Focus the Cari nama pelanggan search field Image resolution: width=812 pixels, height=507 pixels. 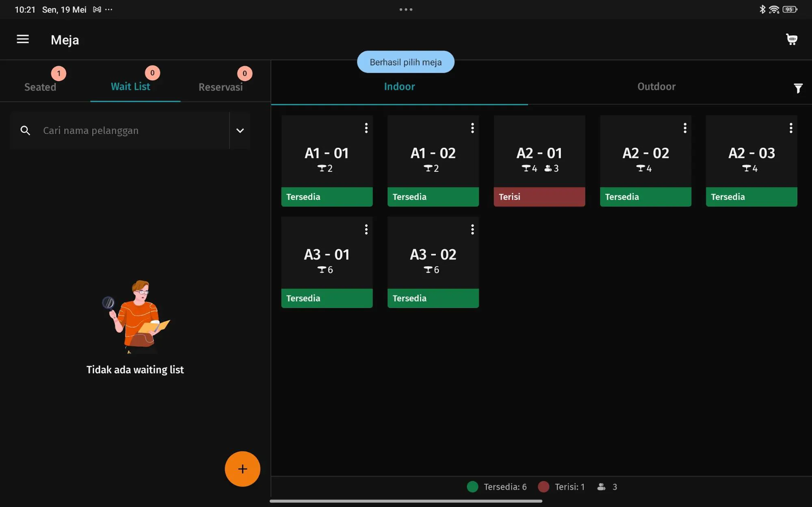120,130
